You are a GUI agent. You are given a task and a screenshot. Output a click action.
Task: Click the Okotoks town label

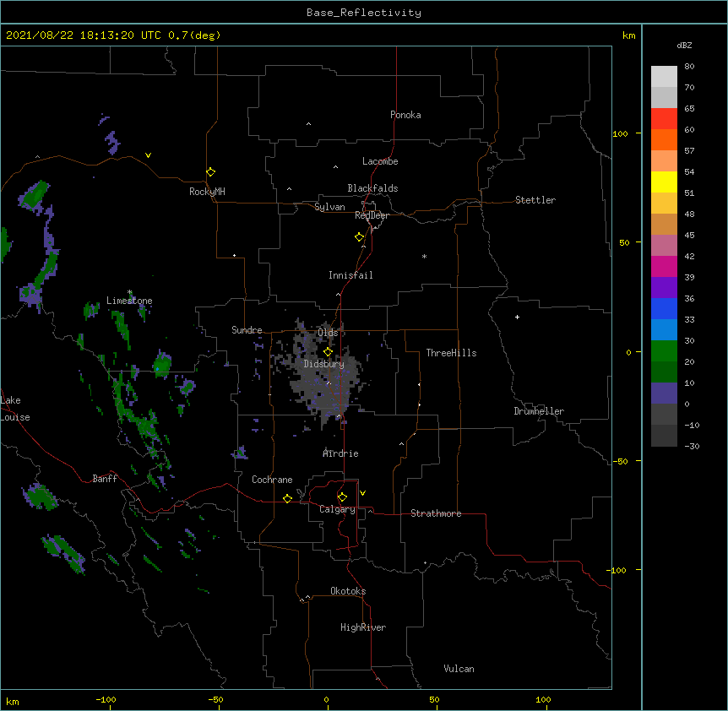coord(348,591)
